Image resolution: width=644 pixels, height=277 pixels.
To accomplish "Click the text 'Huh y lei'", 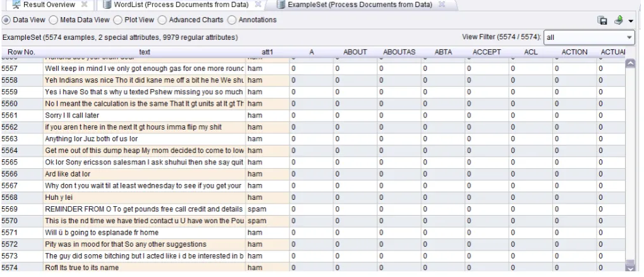I will [x=59, y=197].
